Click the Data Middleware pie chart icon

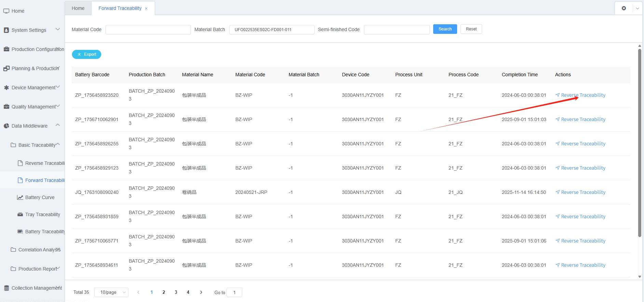pos(6,126)
